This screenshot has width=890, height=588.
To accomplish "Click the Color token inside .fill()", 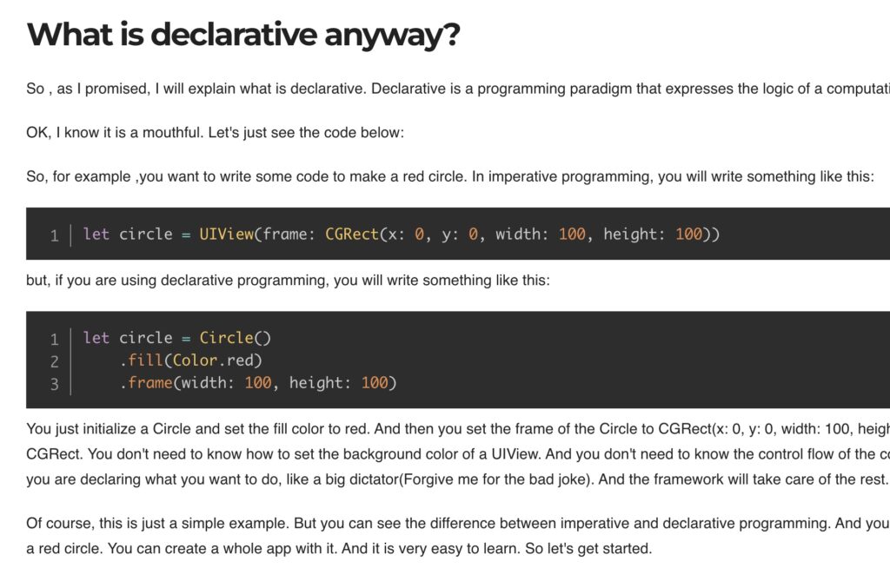I will [x=195, y=360].
